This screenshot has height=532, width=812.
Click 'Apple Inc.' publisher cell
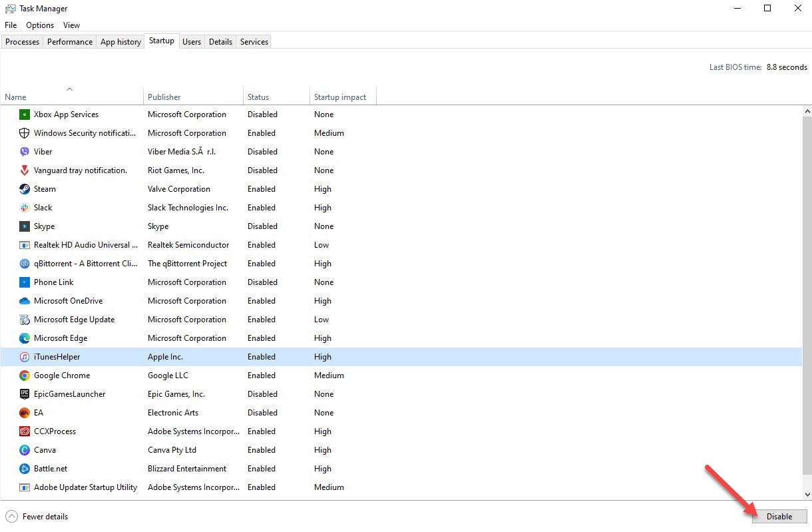coord(165,357)
